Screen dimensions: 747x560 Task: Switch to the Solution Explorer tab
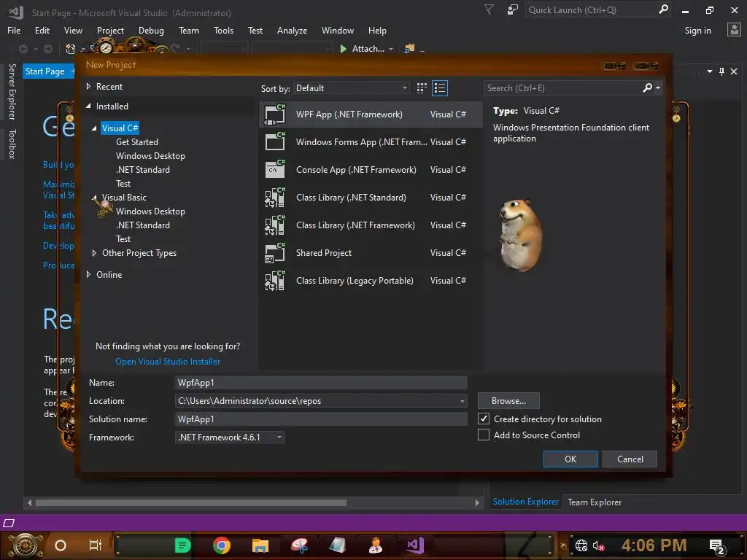pyautogui.click(x=525, y=502)
